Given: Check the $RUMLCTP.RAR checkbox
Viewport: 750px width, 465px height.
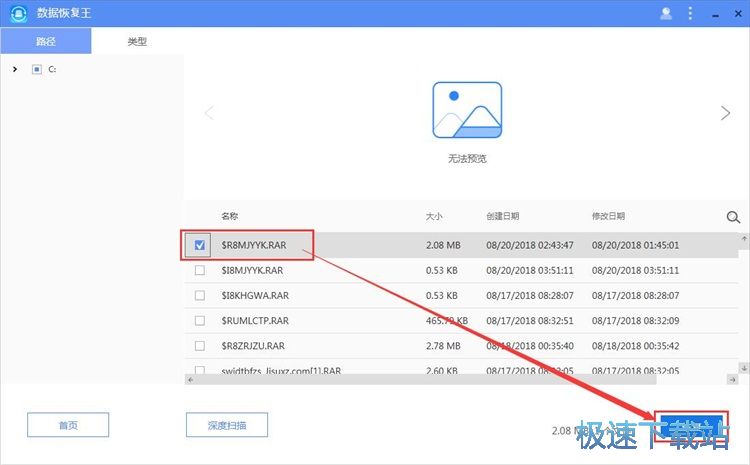Looking at the screenshot, I should 199,321.
